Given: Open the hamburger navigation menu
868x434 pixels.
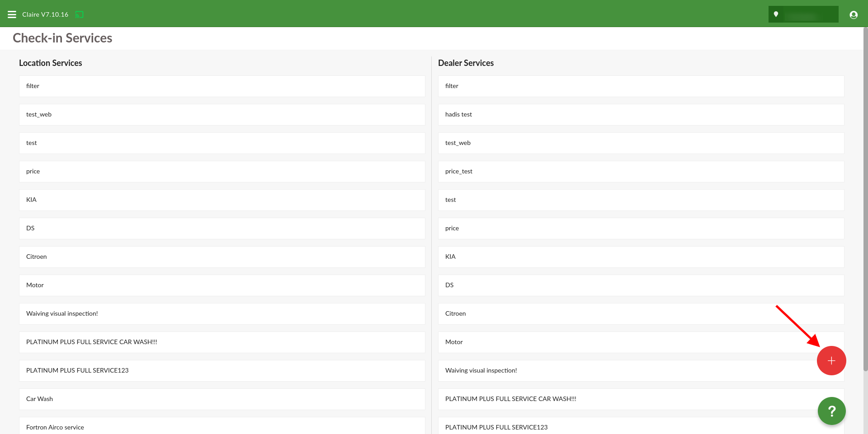Looking at the screenshot, I should (x=12, y=14).
